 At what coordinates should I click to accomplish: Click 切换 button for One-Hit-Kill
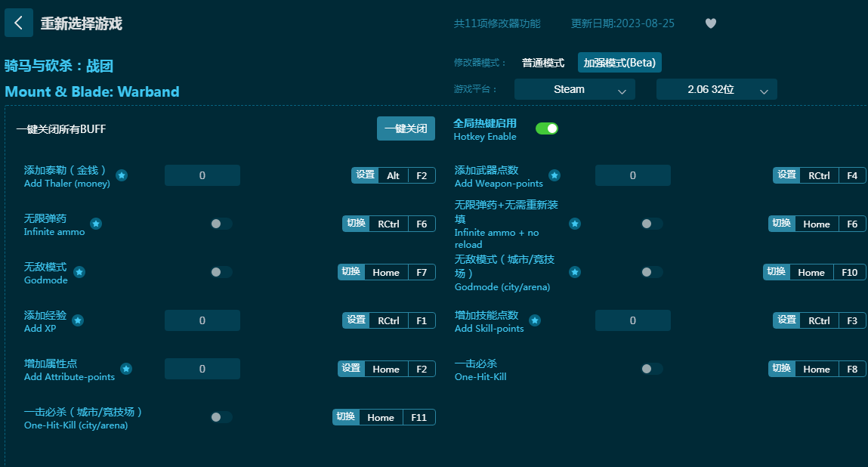point(782,369)
